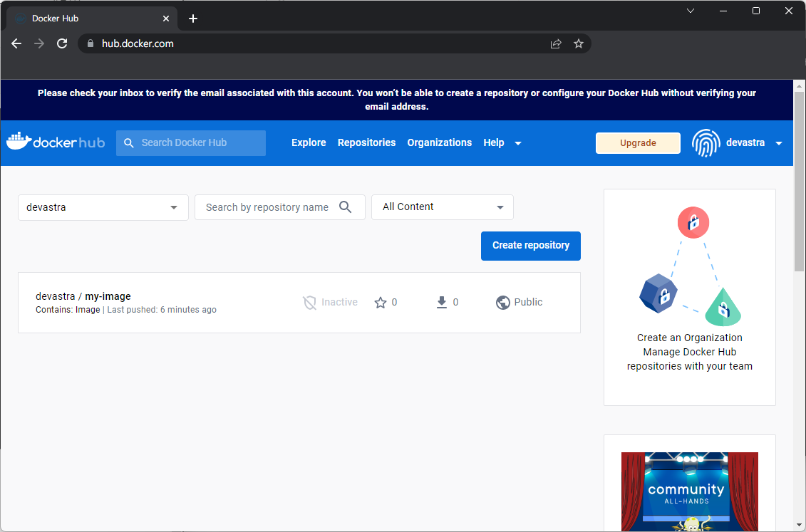Viewport: 806px width, 532px height.
Task: Click Help in the navigation bar
Action: click(x=493, y=142)
